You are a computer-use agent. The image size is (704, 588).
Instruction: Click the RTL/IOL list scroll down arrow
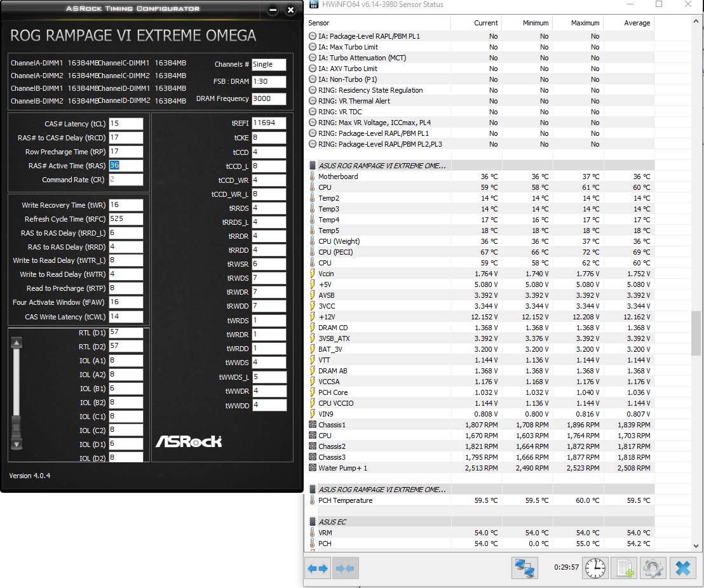17,444
